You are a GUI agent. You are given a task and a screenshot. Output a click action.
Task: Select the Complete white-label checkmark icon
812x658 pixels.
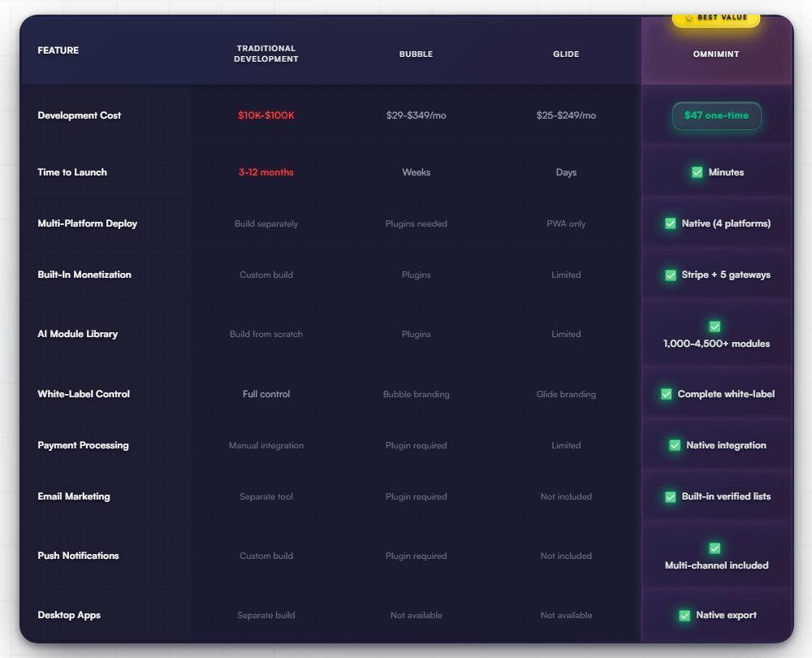(666, 394)
